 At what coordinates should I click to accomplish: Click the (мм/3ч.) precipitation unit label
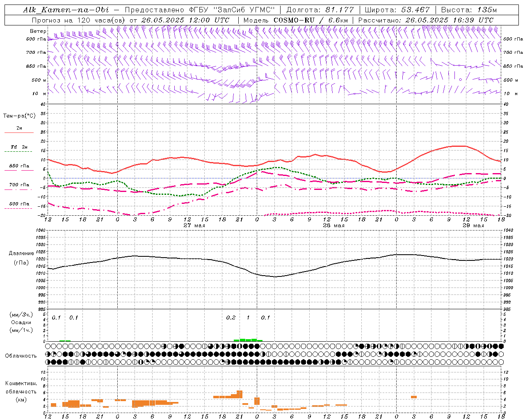(x=21, y=315)
